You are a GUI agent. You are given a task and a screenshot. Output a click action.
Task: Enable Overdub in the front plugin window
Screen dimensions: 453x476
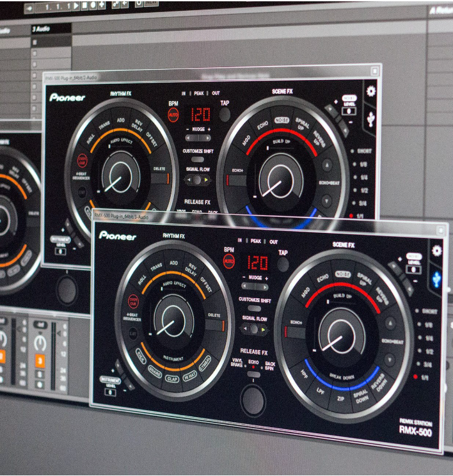[133, 299]
